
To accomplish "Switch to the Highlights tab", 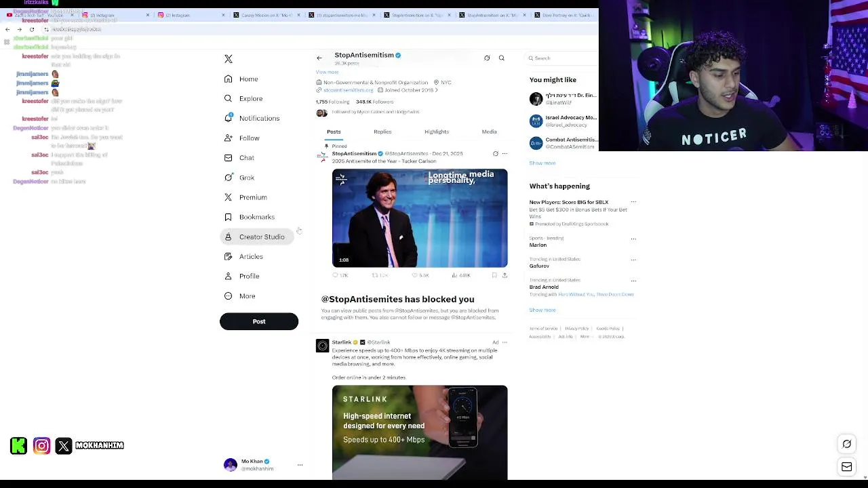I will pyautogui.click(x=437, y=132).
